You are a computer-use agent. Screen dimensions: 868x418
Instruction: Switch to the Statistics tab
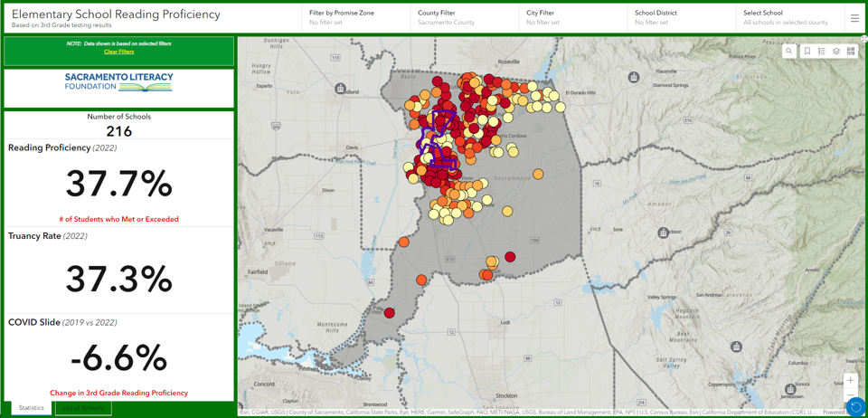[x=32, y=407]
